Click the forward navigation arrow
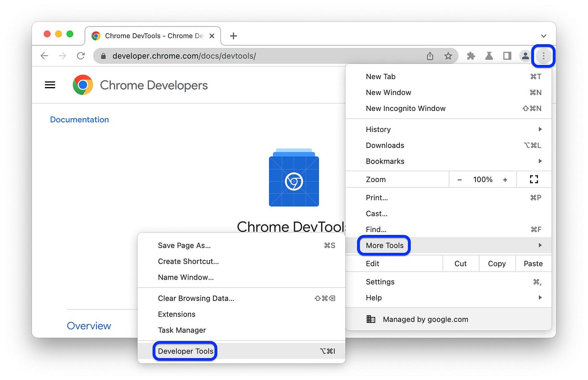The image size is (588, 380). click(x=63, y=56)
